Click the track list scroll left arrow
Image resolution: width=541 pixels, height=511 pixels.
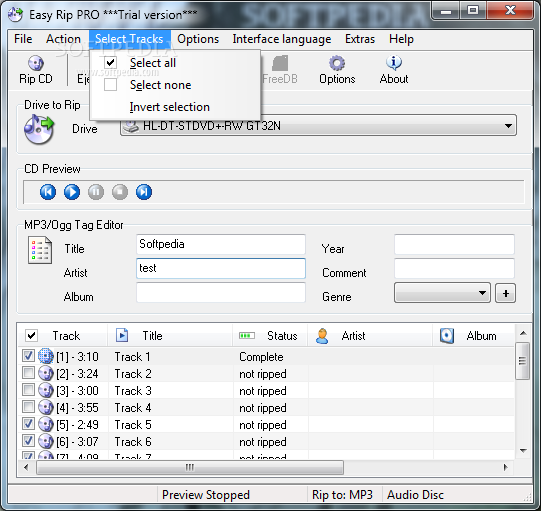(26, 468)
